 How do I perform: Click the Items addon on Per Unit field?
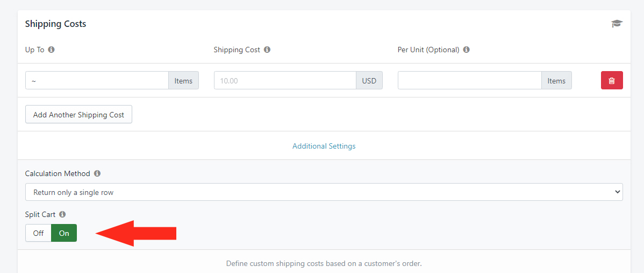[x=556, y=81]
